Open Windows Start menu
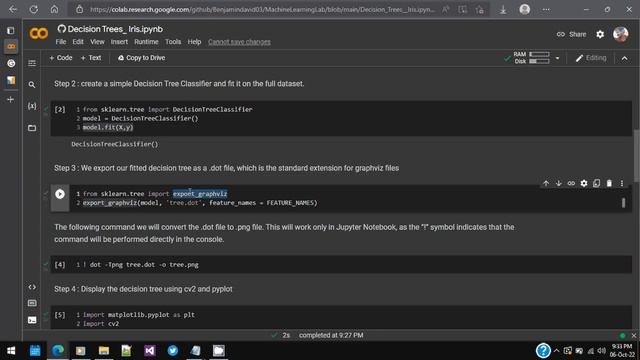The height and width of the screenshot is (360, 640). click(11, 351)
